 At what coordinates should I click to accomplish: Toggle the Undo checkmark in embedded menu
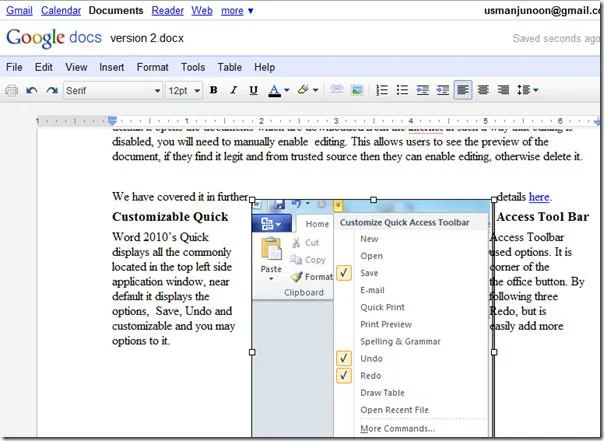coord(344,359)
